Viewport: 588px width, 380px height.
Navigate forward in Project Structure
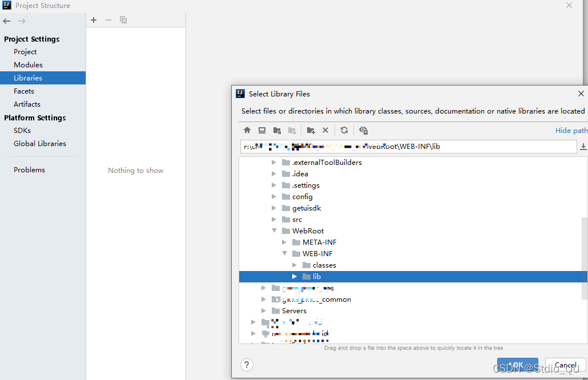click(x=22, y=21)
